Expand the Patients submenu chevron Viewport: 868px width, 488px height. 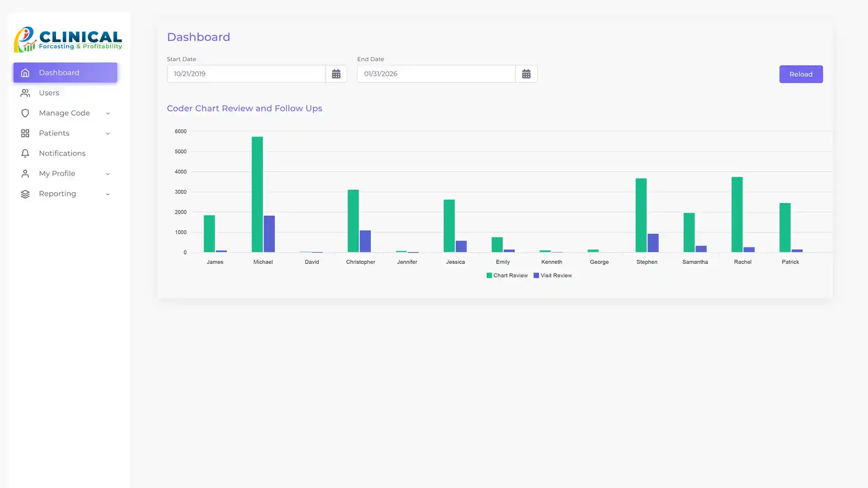[x=108, y=134]
